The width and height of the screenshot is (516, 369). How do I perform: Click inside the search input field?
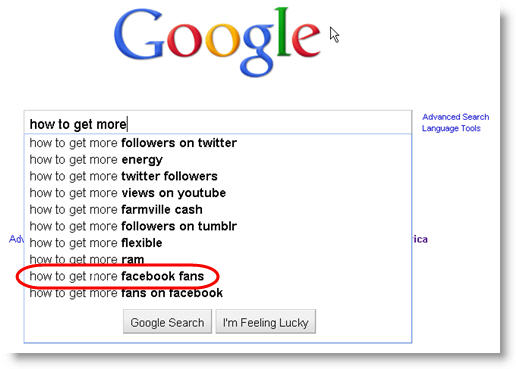tap(218, 123)
